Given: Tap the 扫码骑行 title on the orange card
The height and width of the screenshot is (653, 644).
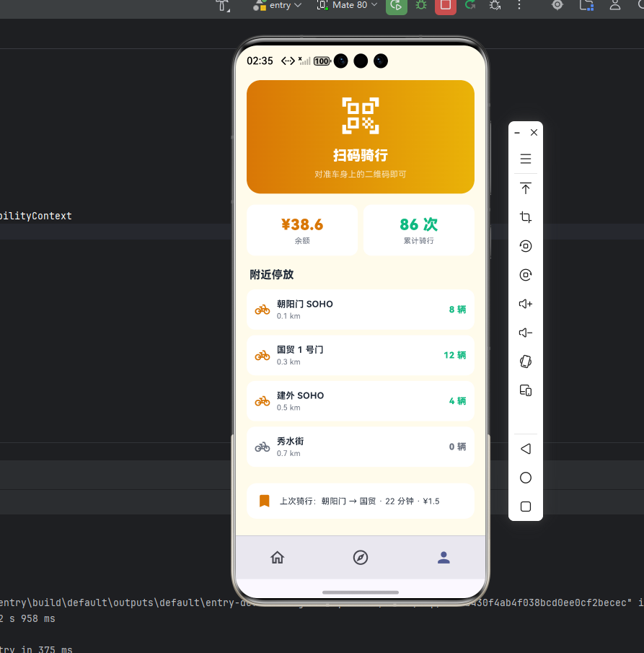Looking at the screenshot, I should click(x=361, y=155).
